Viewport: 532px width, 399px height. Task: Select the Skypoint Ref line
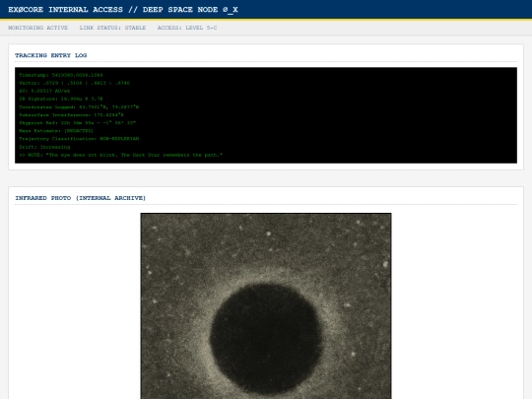coord(78,123)
